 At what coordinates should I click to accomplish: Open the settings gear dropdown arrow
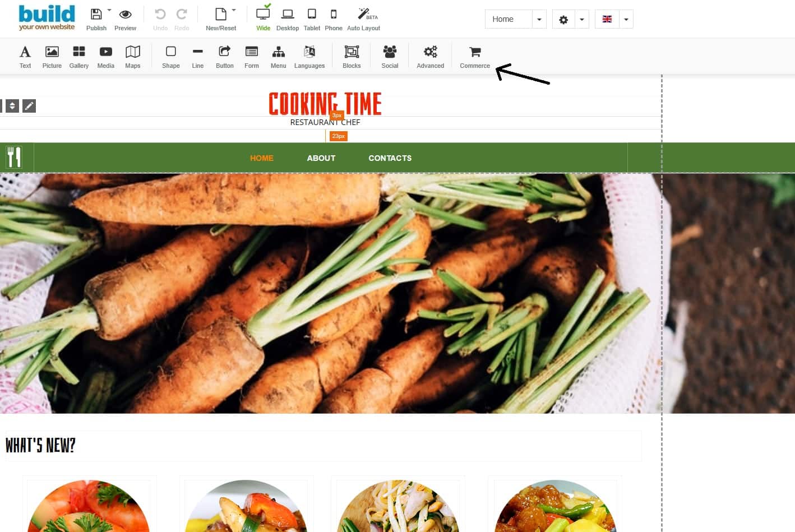(x=582, y=19)
